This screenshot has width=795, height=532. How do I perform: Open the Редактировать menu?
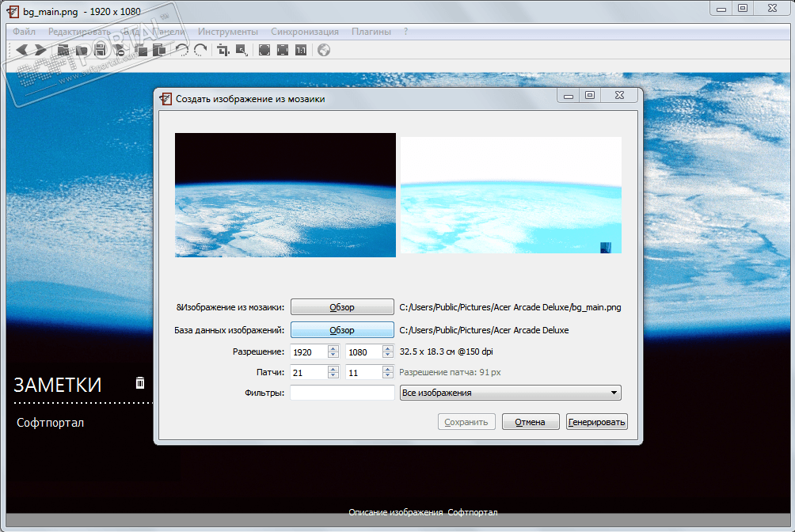click(x=79, y=32)
